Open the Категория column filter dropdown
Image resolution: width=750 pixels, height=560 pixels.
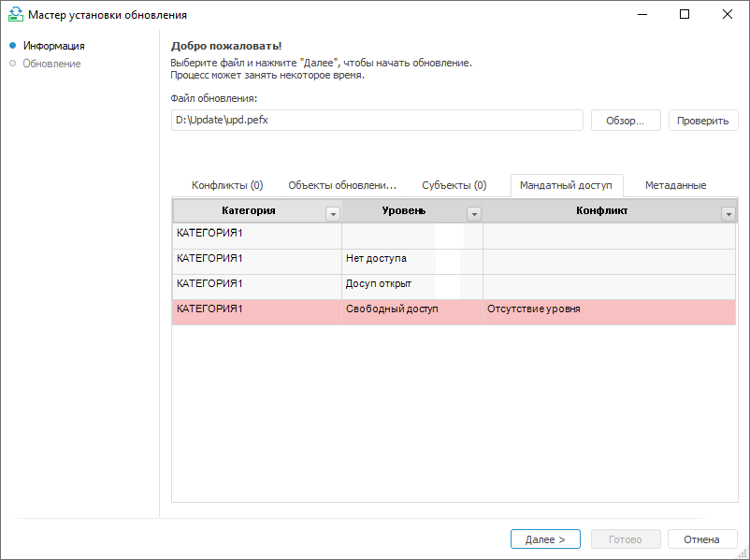pyautogui.click(x=332, y=214)
